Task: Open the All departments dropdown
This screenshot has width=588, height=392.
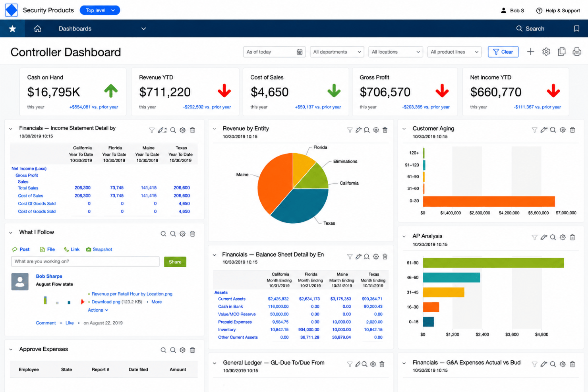Action: click(x=337, y=52)
